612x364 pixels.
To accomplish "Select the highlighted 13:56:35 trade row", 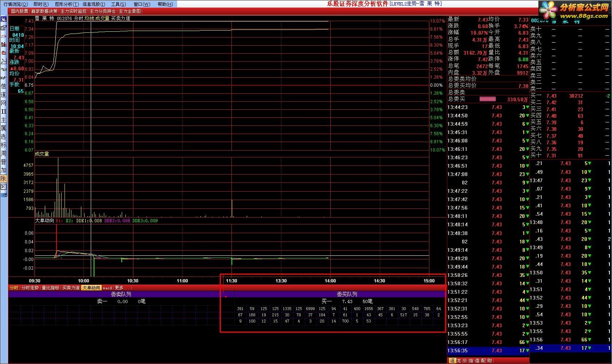I will click(488, 351).
